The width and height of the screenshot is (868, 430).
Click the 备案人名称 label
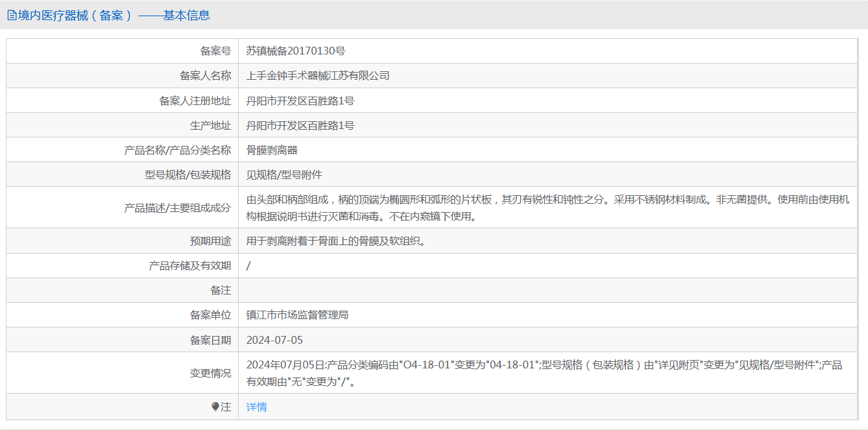point(205,75)
